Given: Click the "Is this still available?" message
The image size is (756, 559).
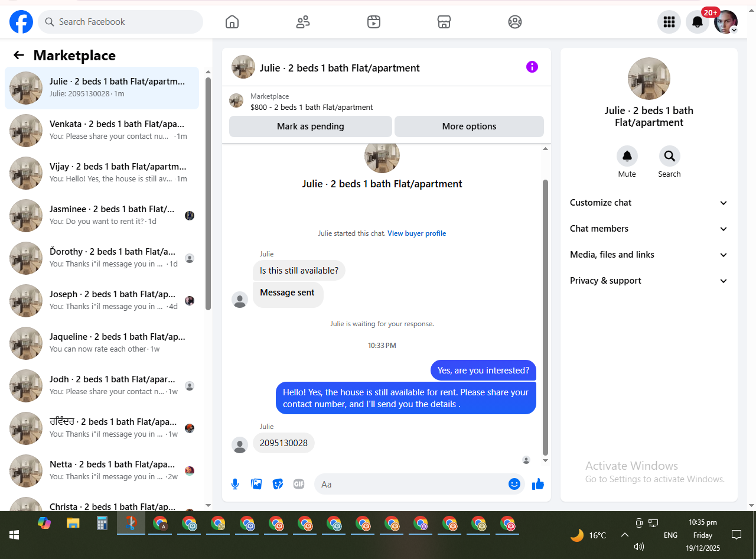Looking at the screenshot, I should pos(299,271).
